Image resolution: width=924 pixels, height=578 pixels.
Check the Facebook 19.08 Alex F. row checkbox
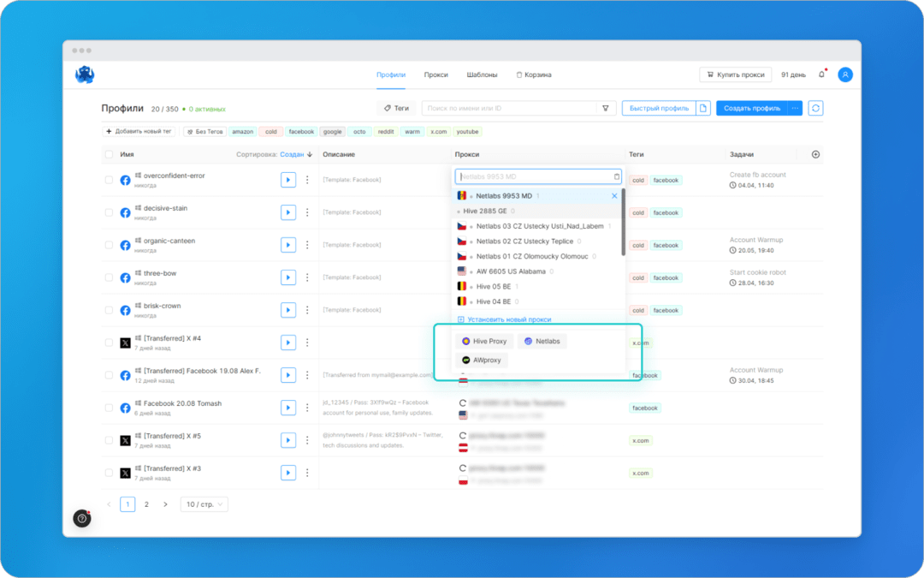109,375
